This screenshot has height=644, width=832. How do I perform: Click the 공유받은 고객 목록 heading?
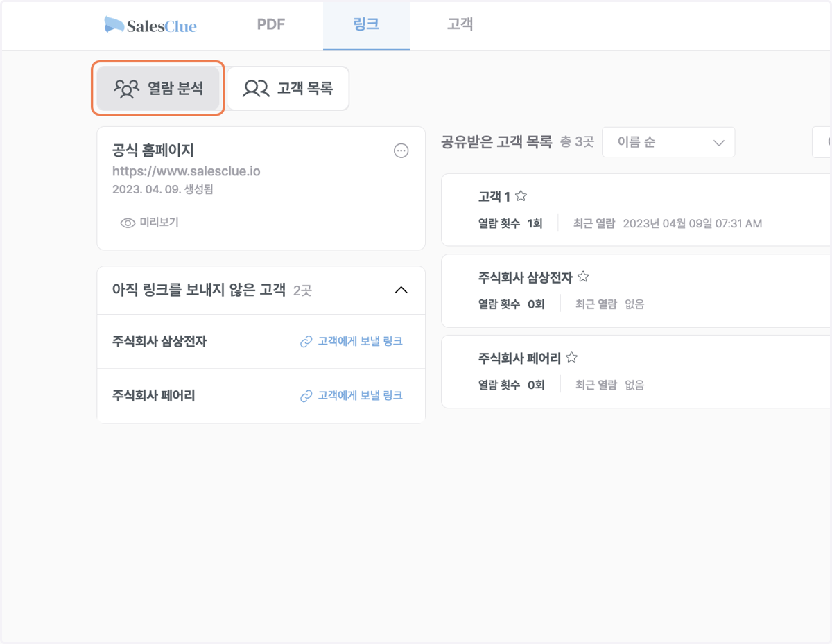496,142
